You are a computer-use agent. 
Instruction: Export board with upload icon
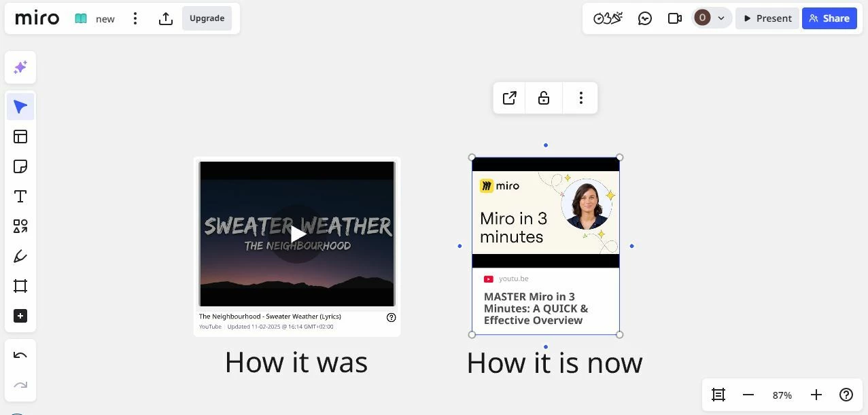click(x=166, y=18)
